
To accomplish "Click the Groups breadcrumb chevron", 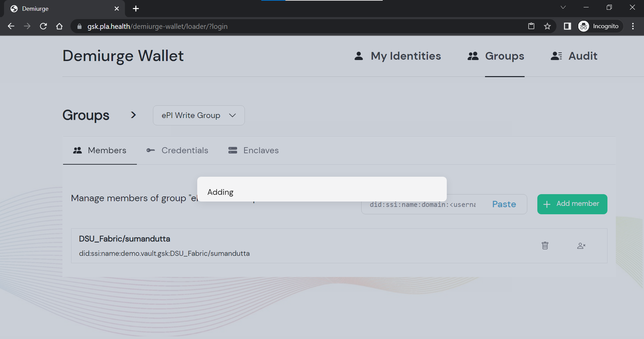I will tap(133, 115).
